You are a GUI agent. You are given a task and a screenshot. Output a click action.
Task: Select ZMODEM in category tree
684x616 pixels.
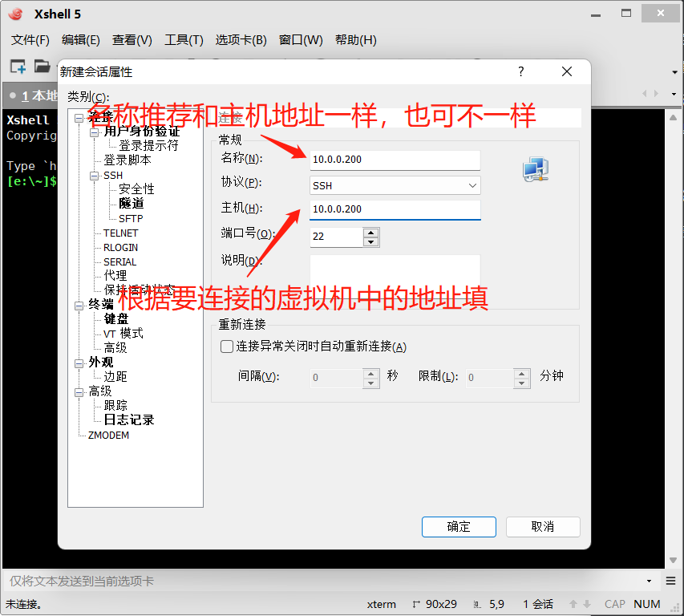coord(108,436)
